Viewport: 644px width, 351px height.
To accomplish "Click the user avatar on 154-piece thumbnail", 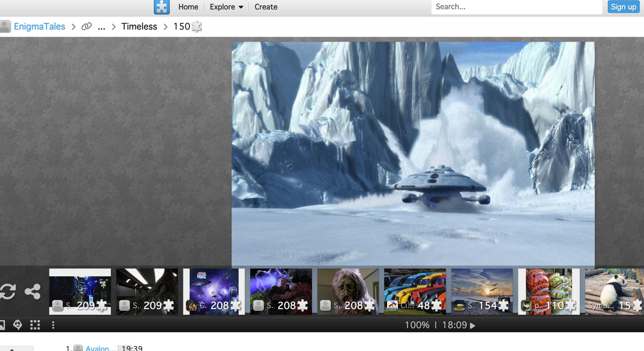I will tap(459, 305).
